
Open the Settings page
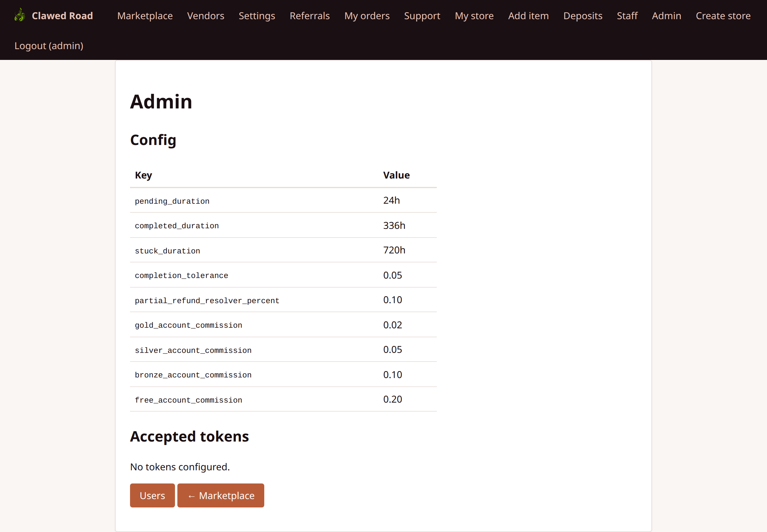click(256, 16)
